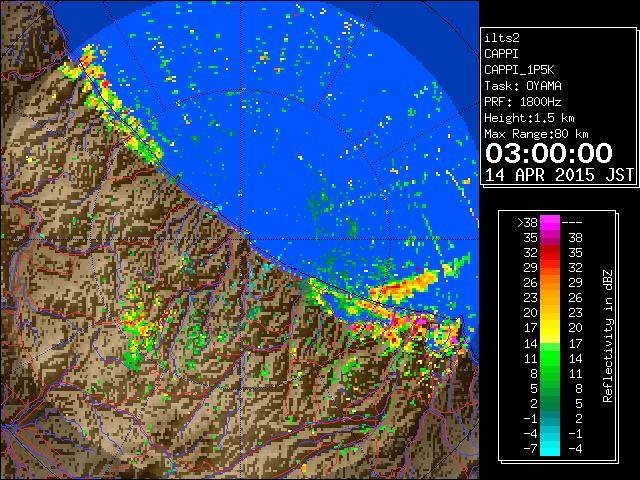Screen dimensions: 640x480
Task: Click the '>38' legend label
Action: coord(527,223)
